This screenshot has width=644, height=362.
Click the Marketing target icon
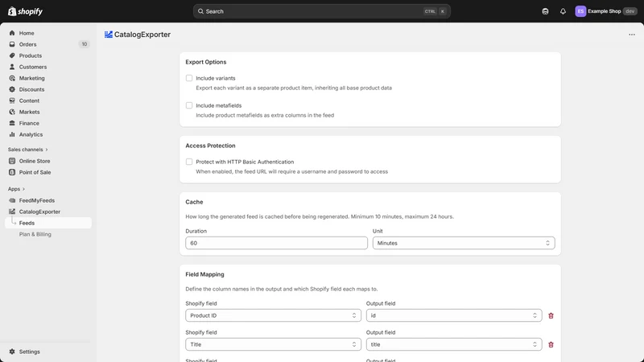tap(12, 78)
